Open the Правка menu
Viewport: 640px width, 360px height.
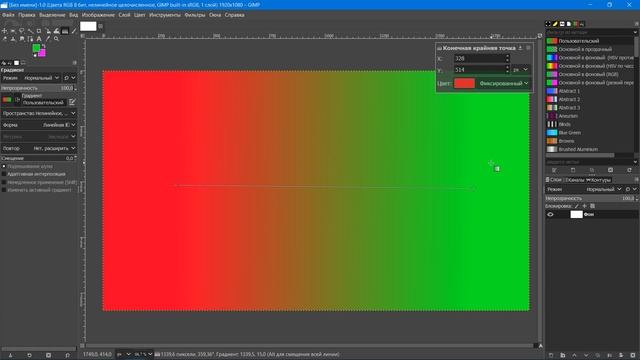tap(27, 15)
